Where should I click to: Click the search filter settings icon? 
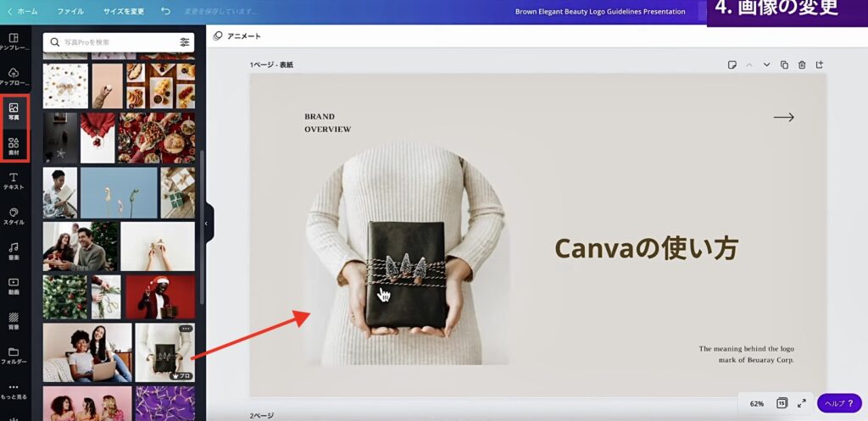pyautogui.click(x=184, y=42)
